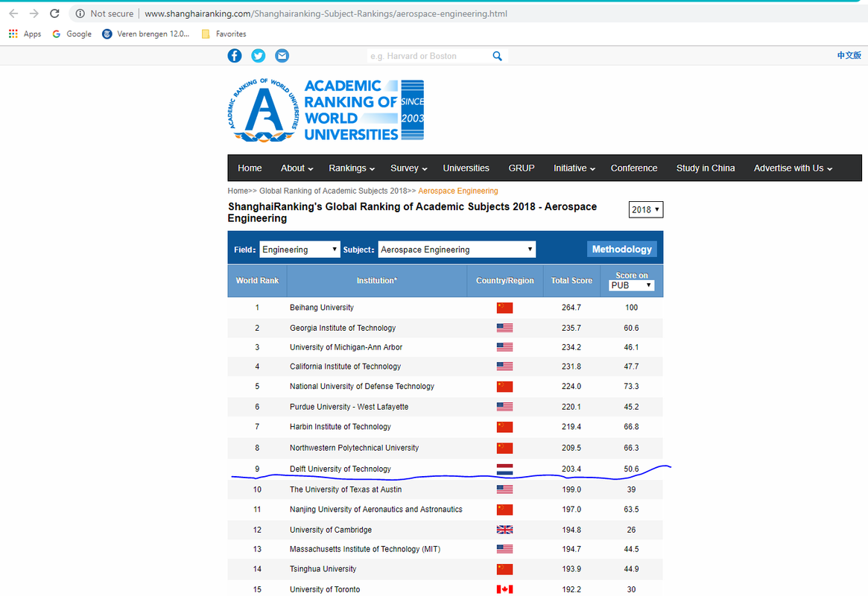Click Canada flag for University of Toronto
The width and height of the screenshot is (868, 596).
coord(504,589)
